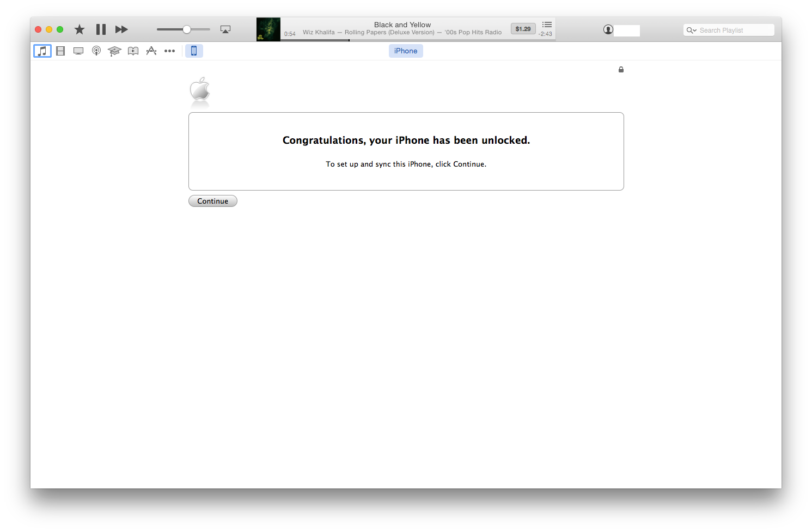Image resolution: width=812 pixels, height=532 pixels.
Task: Click the playback progress bar
Action: (418, 40)
